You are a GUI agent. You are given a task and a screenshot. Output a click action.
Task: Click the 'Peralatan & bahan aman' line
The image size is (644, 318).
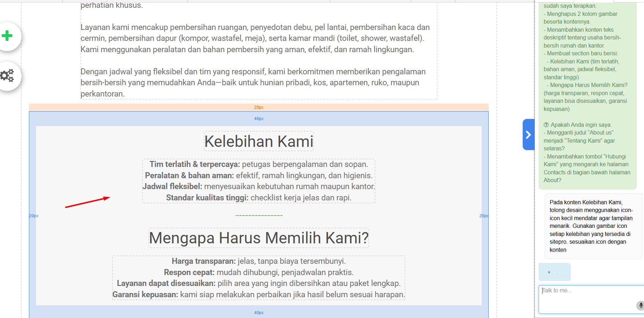(259, 175)
